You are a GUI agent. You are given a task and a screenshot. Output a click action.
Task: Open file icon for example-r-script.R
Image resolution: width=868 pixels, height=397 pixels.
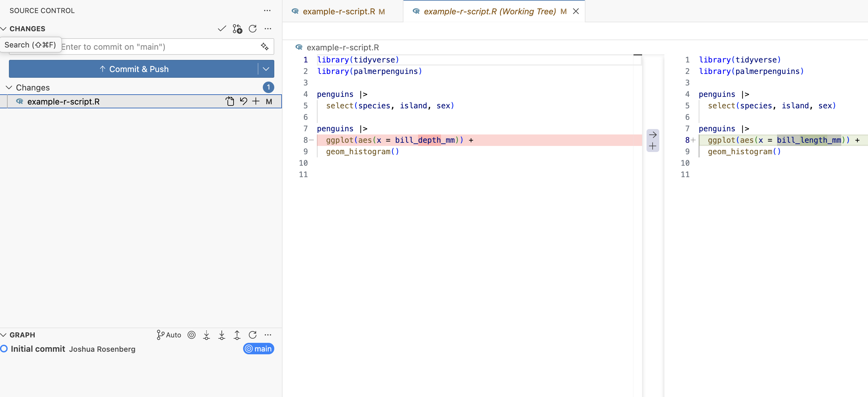click(x=230, y=101)
